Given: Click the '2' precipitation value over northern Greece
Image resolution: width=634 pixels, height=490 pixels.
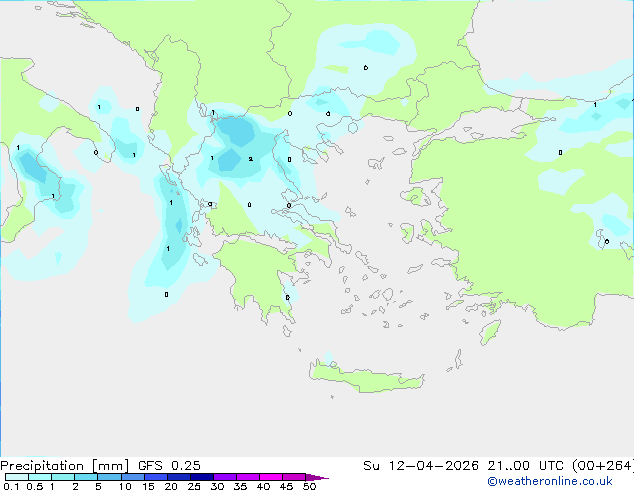Looking at the screenshot, I should [251, 159].
